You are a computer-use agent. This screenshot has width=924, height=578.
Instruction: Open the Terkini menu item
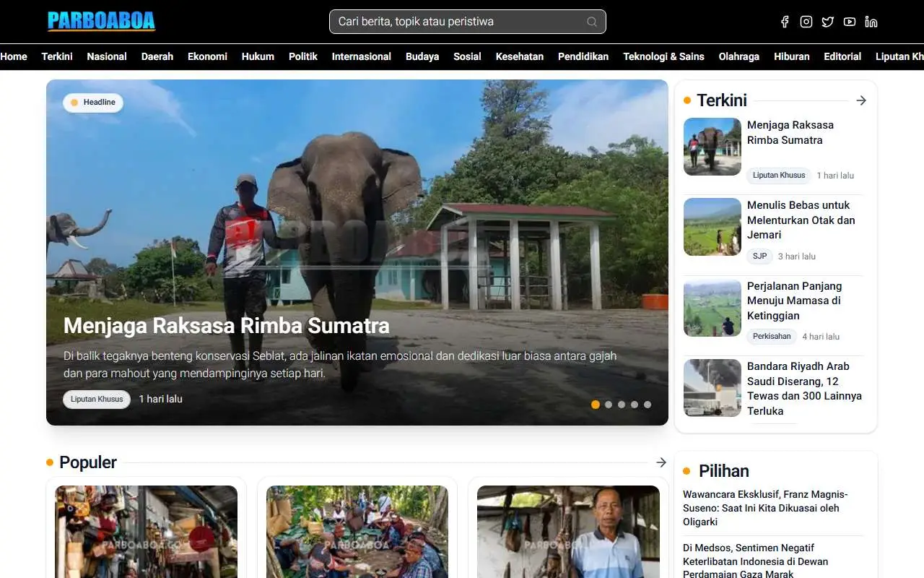(x=57, y=56)
